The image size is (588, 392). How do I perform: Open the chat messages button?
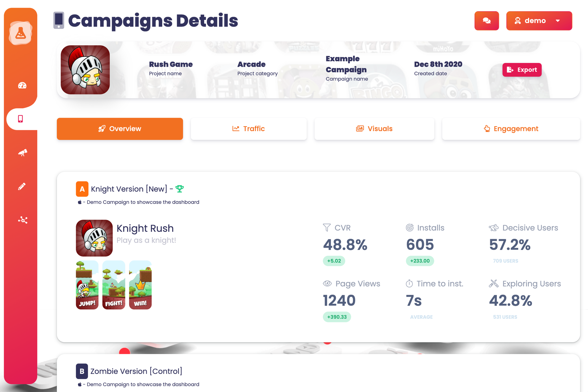(x=487, y=21)
